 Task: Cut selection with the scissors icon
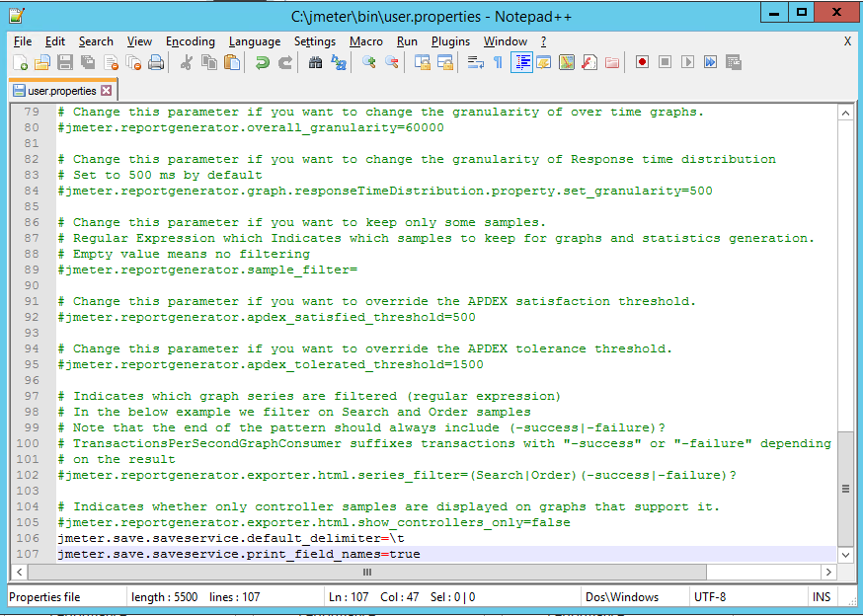[186, 63]
